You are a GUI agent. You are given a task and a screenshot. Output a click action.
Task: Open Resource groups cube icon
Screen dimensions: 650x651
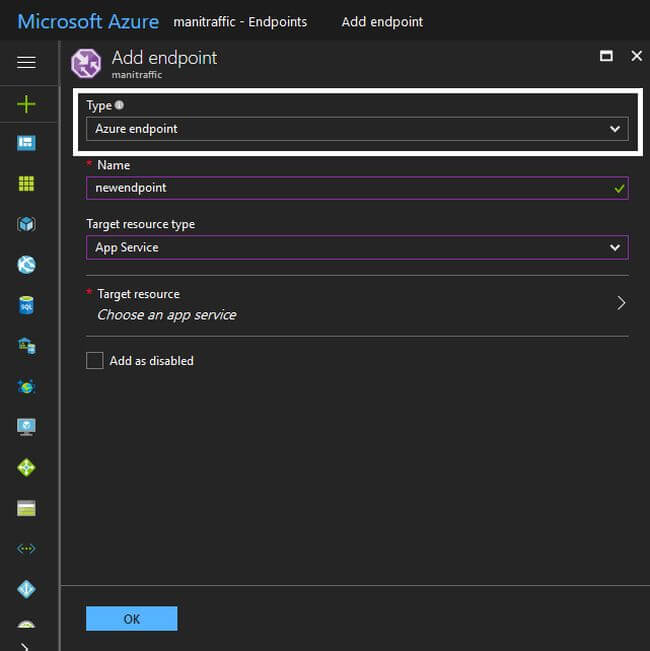pos(27,224)
